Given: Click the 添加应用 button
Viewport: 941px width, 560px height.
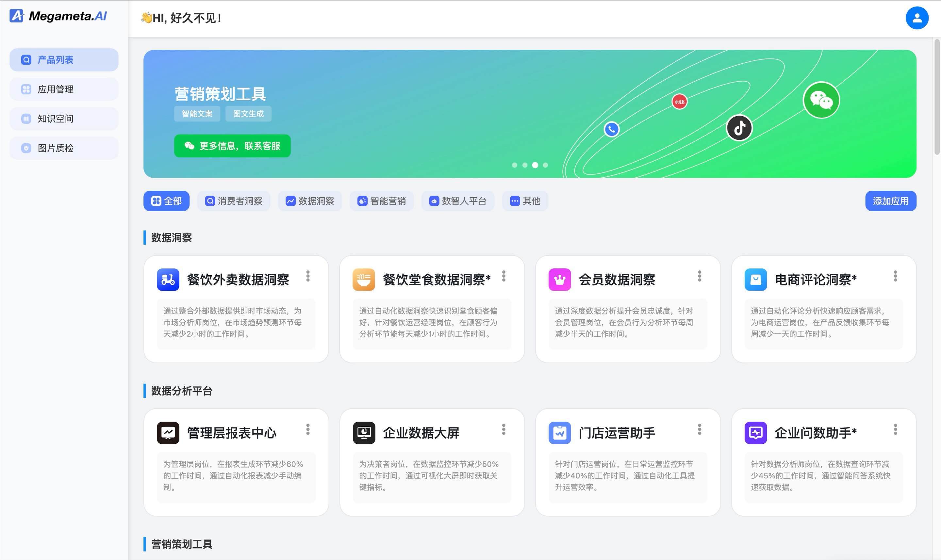Looking at the screenshot, I should click(891, 201).
